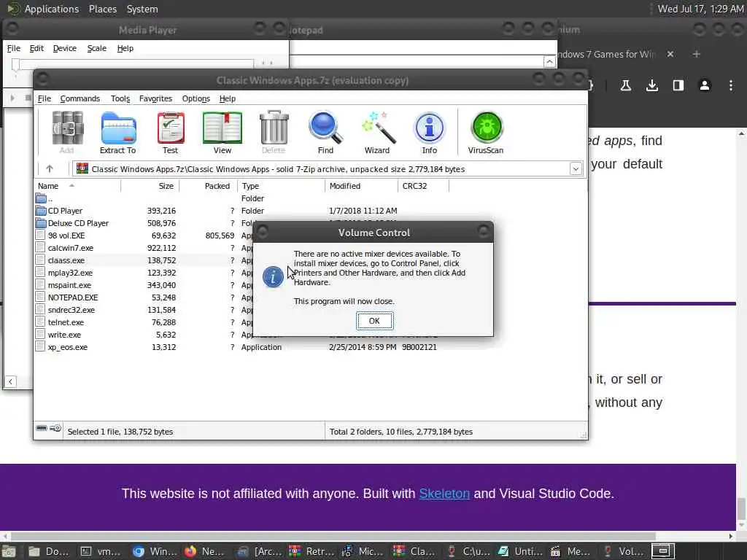Image resolution: width=747 pixels, height=560 pixels.
Task: Click Media Player left scroll arrow
Action: 10,381
